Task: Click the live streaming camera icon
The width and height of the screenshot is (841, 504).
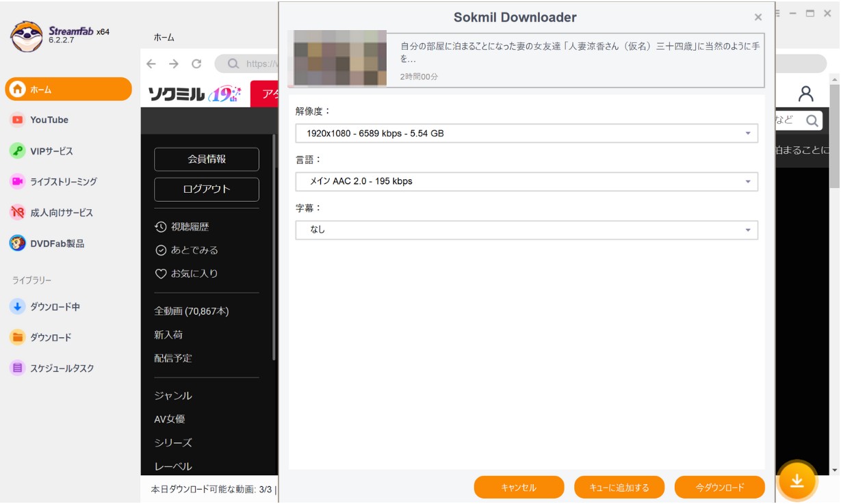Action: (x=18, y=182)
